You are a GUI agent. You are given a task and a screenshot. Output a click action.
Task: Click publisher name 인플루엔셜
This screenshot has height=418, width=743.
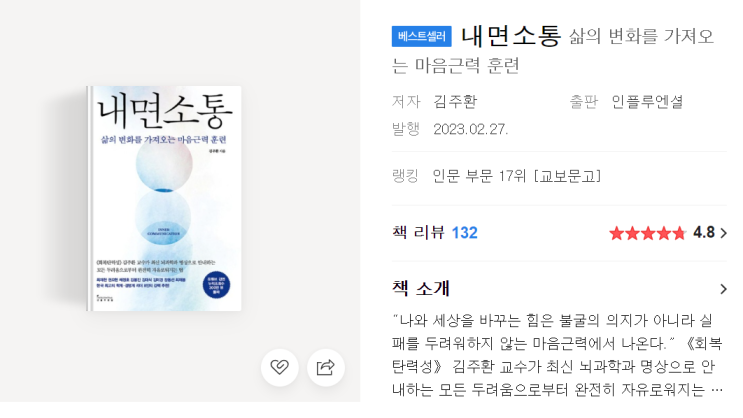pos(647,101)
